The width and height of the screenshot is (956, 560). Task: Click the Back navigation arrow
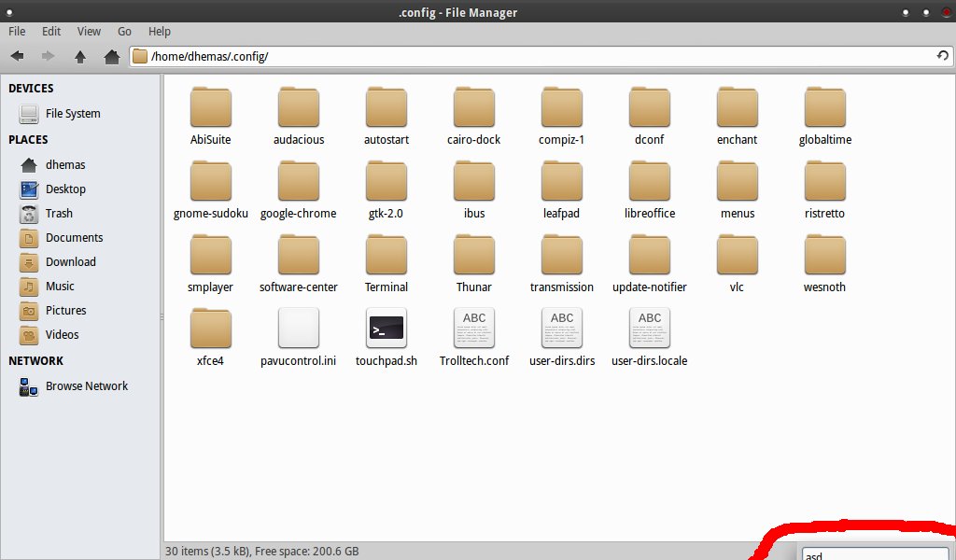point(17,56)
